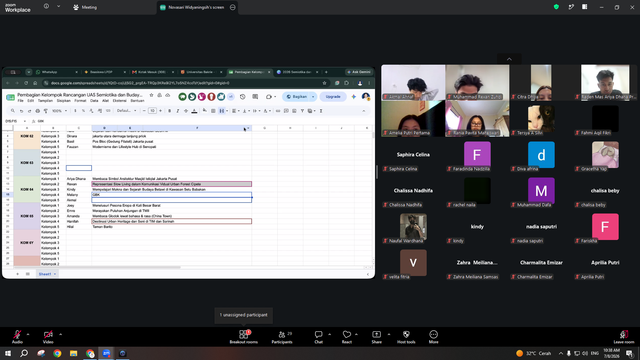Click the print icon in Sheets toolbar
The height and width of the screenshot is (360, 640).
point(38,111)
